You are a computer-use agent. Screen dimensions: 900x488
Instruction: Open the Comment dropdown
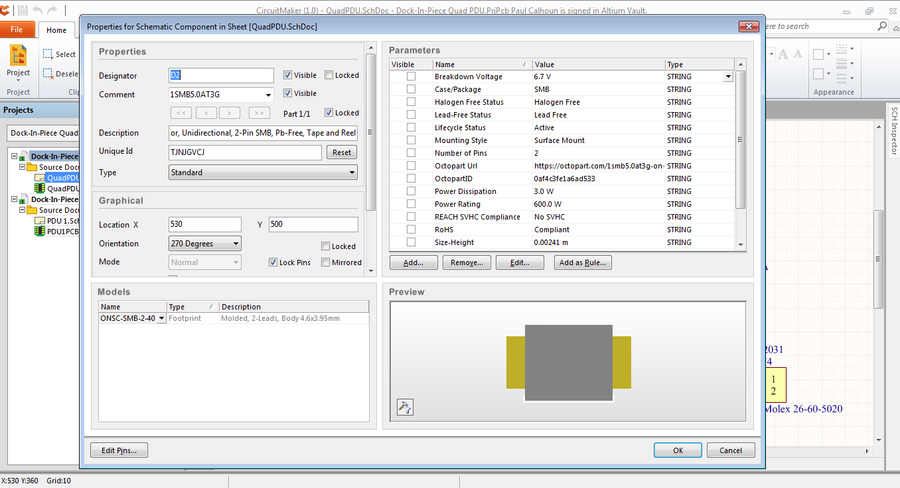click(268, 95)
